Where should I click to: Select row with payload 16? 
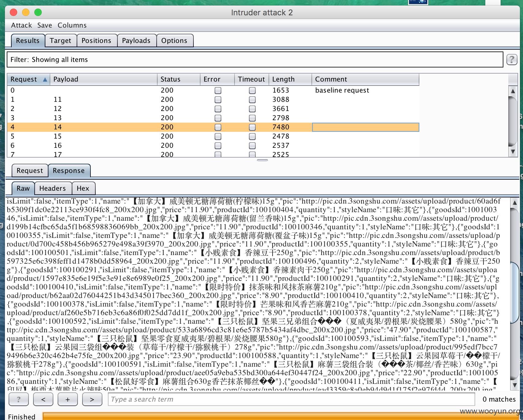point(213,146)
